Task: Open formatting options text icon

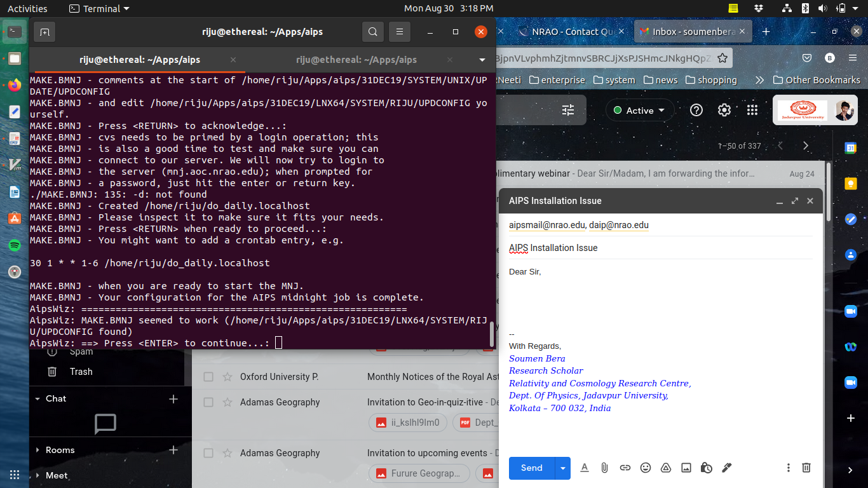Action: point(585,468)
